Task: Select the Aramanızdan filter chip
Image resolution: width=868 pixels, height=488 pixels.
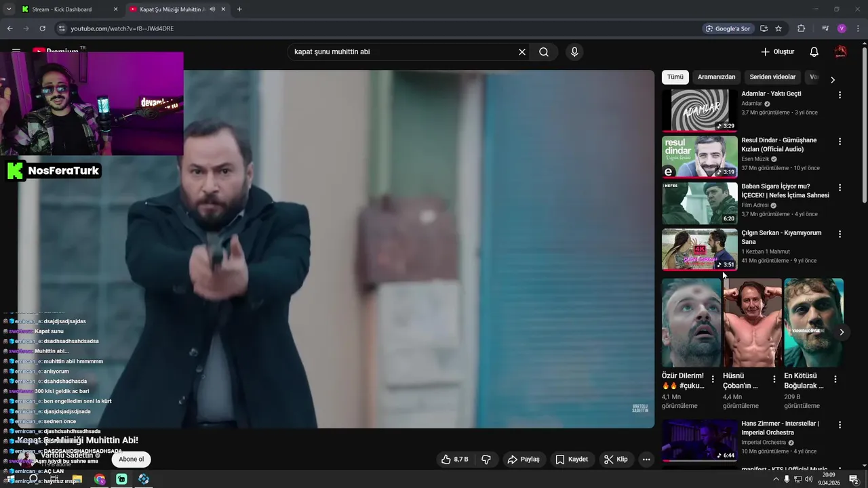Action: (716, 77)
